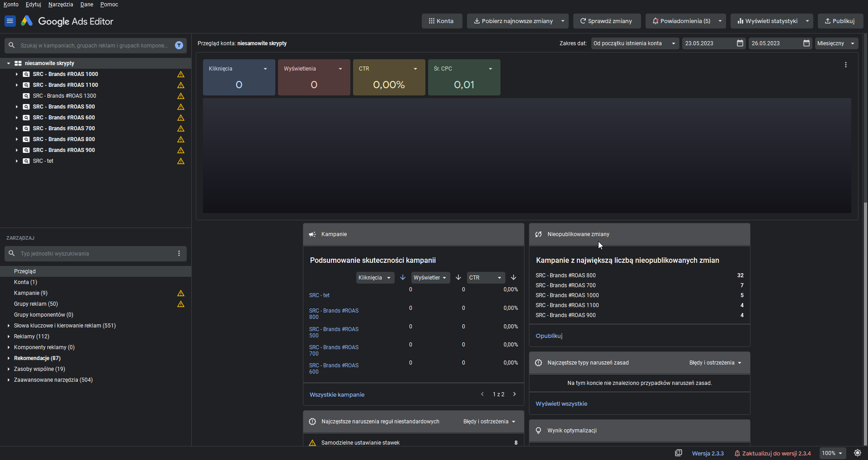Image resolution: width=868 pixels, height=460 pixels.
Task: Click the Wynik optymalizacji lightbulb icon
Action: [x=538, y=431]
